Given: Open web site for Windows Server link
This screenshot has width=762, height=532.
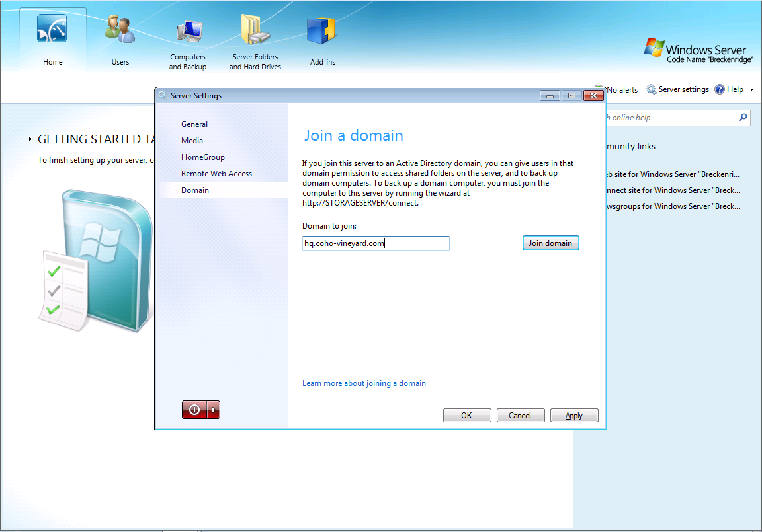Looking at the screenshot, I should (673, 174).
